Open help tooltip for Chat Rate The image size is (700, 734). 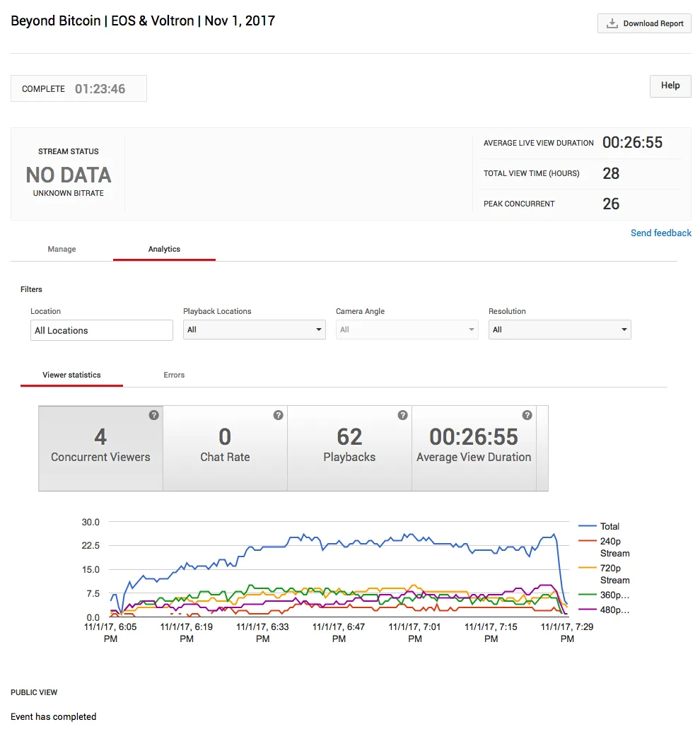(278, 415)
